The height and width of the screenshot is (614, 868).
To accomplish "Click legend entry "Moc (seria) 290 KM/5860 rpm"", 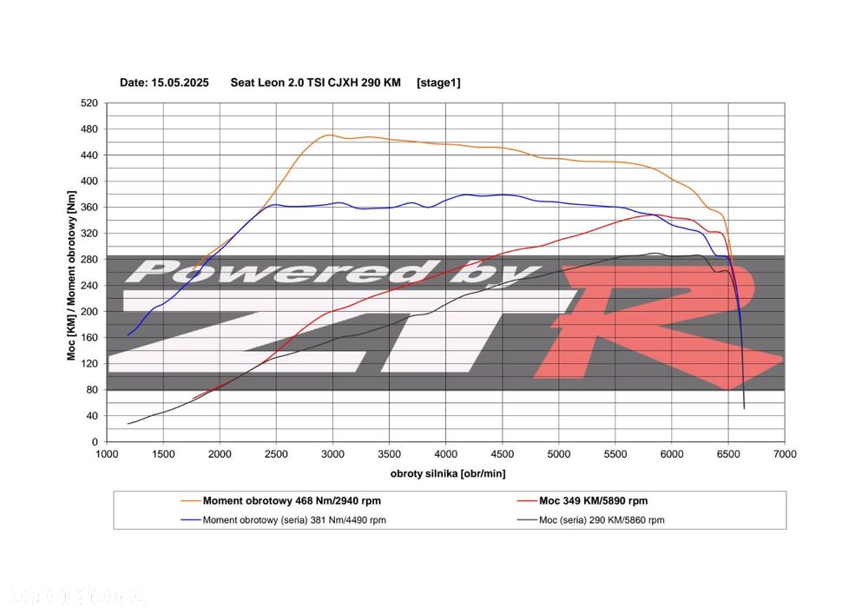I will click(x=602, y=520).
